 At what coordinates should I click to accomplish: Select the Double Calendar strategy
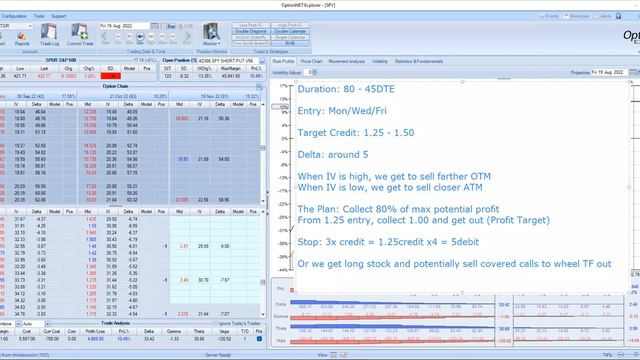point(290,31)
